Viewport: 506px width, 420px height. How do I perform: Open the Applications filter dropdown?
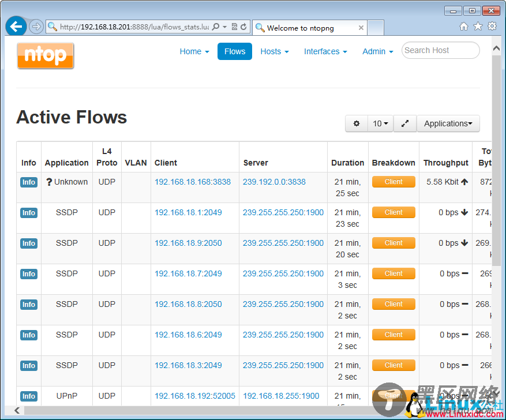coord(448,123)
